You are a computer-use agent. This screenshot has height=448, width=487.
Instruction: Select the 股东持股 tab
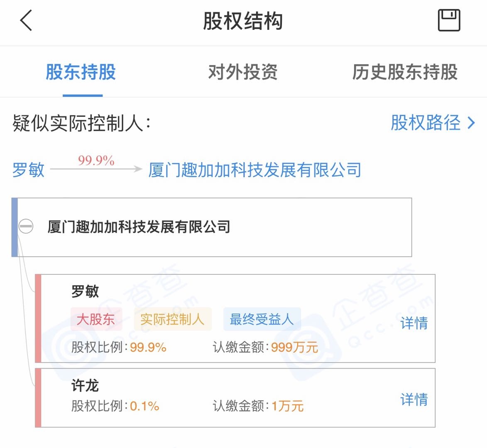click(x=81, y=72)
